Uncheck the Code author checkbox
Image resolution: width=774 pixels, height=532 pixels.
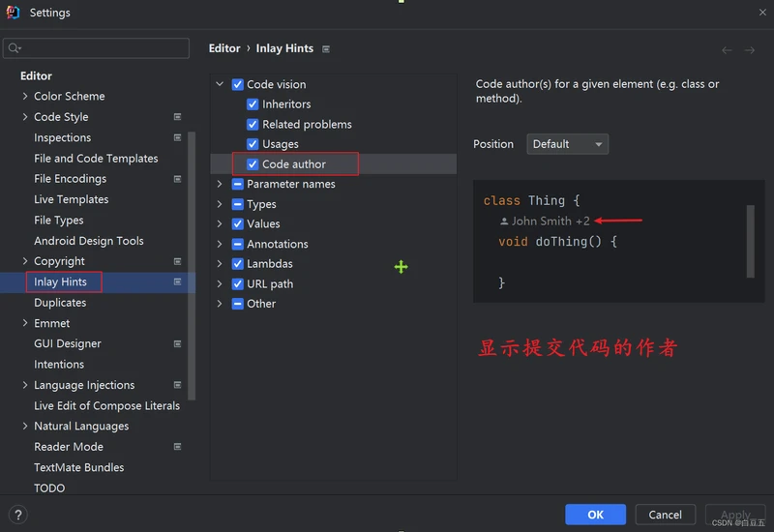click(253, 164)
